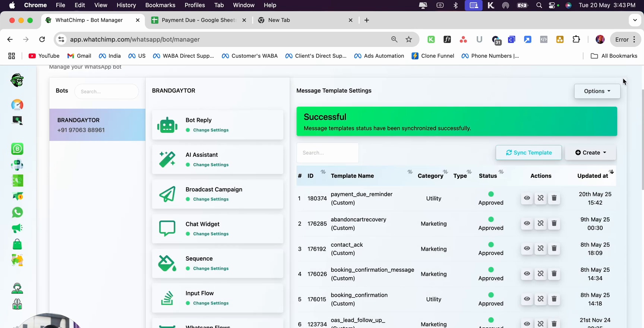
Task: Click trash icon for booking_confirmation_message
Action: 554,274
